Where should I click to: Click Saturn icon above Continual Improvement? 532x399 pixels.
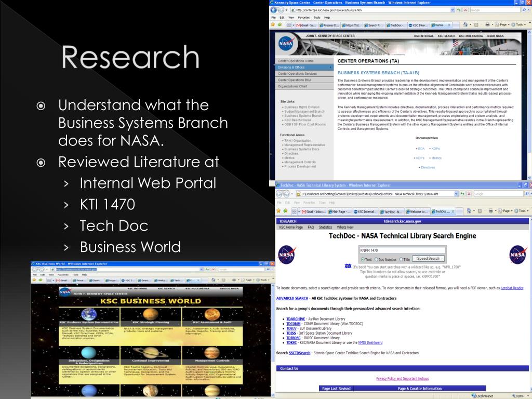(151, 353)
